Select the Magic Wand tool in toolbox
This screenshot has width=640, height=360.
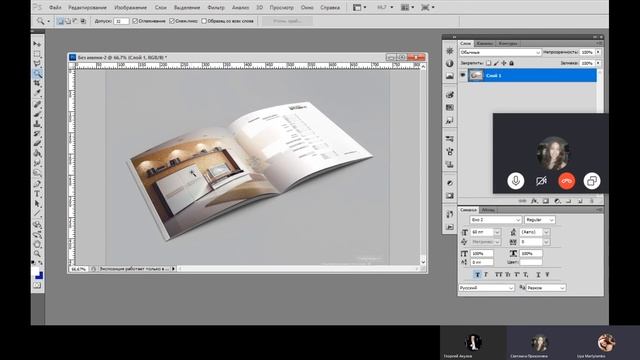pyautogui.click(x=37, y=73)
